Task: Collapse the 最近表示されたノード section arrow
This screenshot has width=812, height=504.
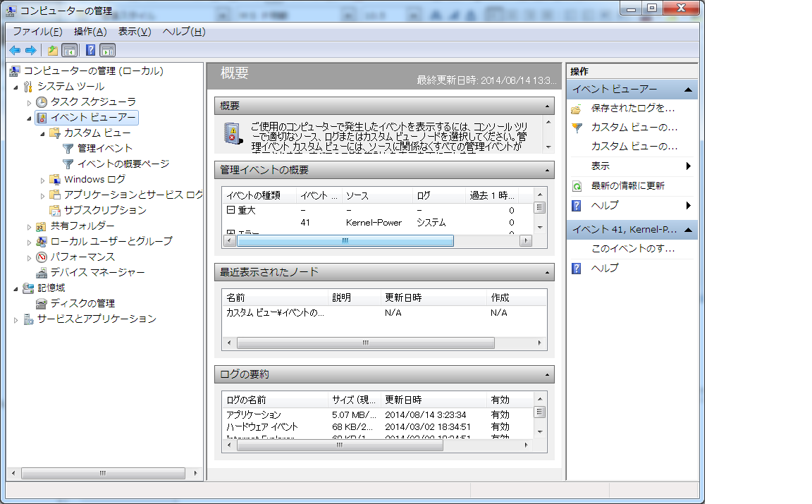Action: tap(548, 273)
